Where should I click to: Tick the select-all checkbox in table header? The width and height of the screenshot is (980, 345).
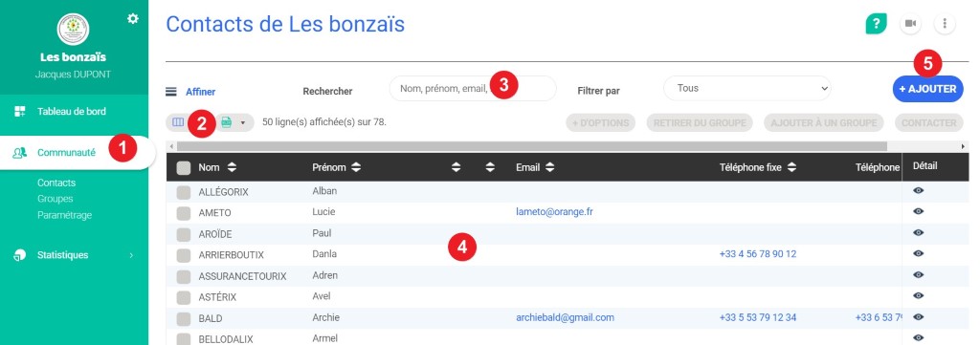pyautogui.click(x=184, y=168)
